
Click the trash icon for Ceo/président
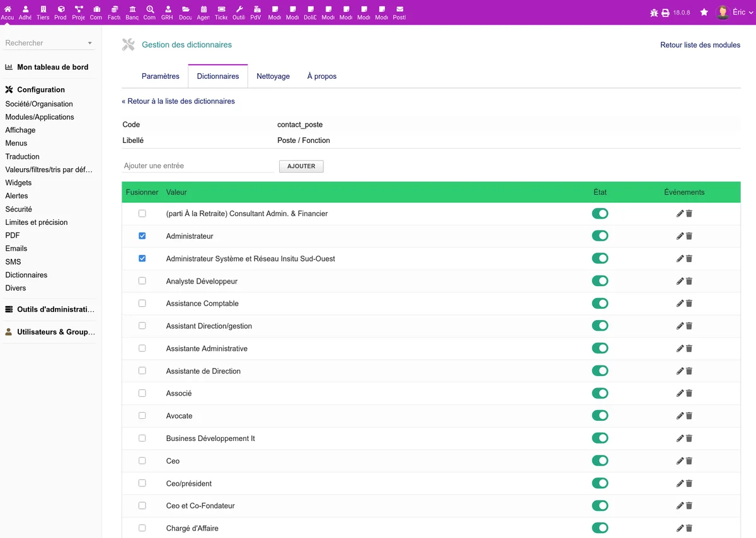pos(689,483)
